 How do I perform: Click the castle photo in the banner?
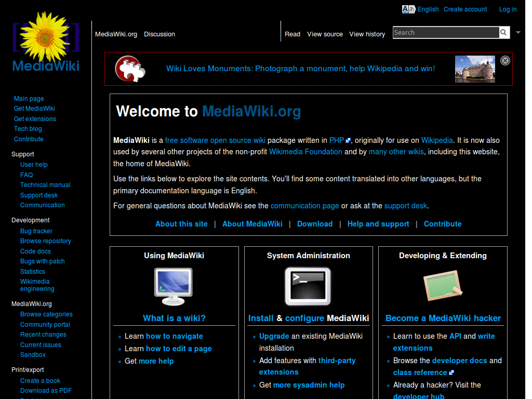tap(475, 69)
